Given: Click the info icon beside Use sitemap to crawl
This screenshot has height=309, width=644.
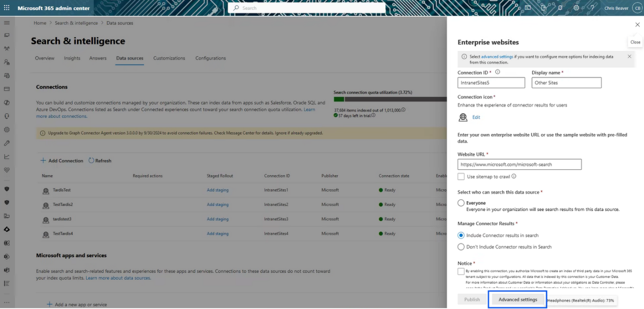Looking at the screenshot, I should click(x=514, y=176).
